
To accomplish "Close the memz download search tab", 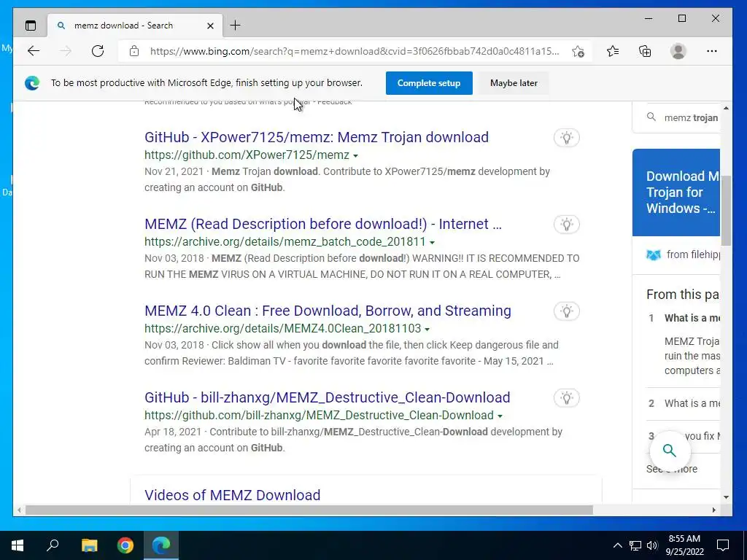I will [210, 26].
